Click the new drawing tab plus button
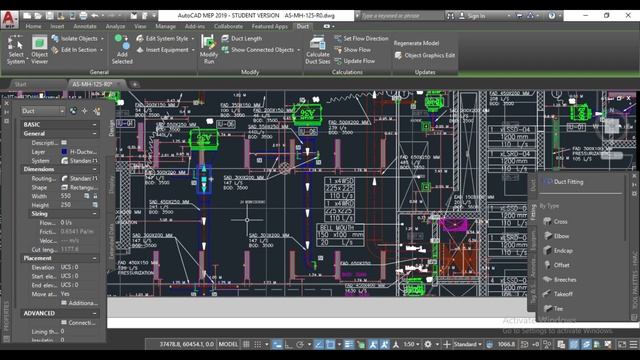The image size is (640, 360). coord(135,84)
